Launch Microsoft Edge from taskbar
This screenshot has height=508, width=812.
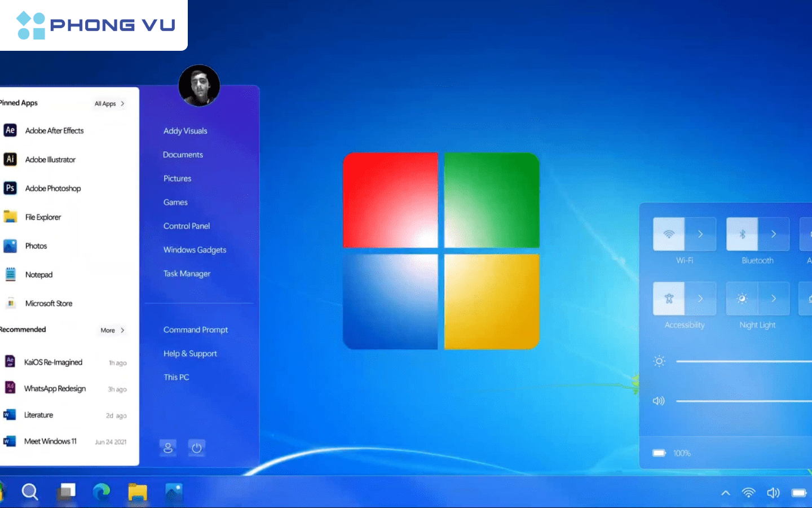click(x=101, y=492)
